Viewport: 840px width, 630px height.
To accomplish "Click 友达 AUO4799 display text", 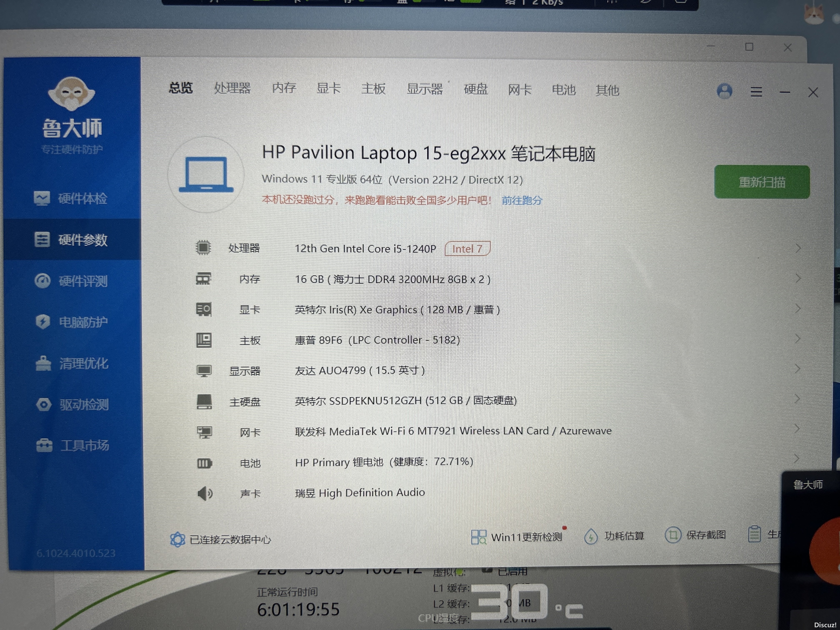I will coord(360,370).
